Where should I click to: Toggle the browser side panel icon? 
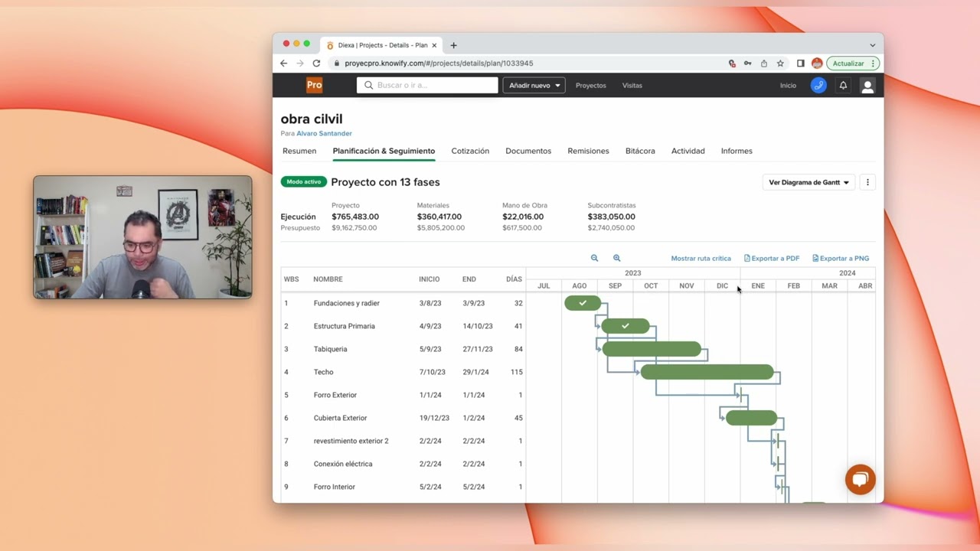800,64
